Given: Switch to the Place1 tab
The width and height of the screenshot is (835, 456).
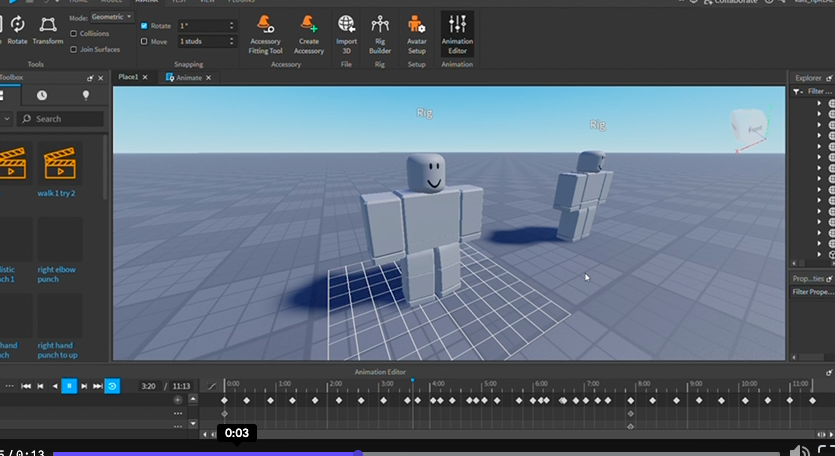Looking at the screenshot, I should click(128, 77).
